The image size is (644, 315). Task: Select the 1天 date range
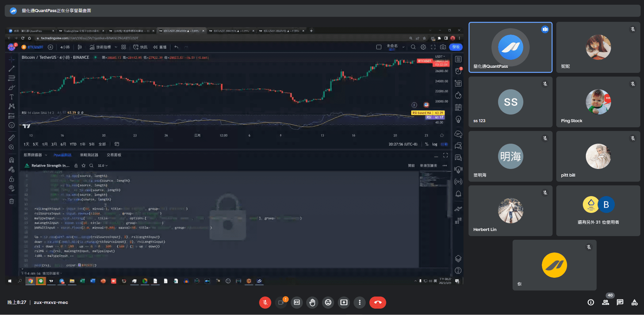26,144
